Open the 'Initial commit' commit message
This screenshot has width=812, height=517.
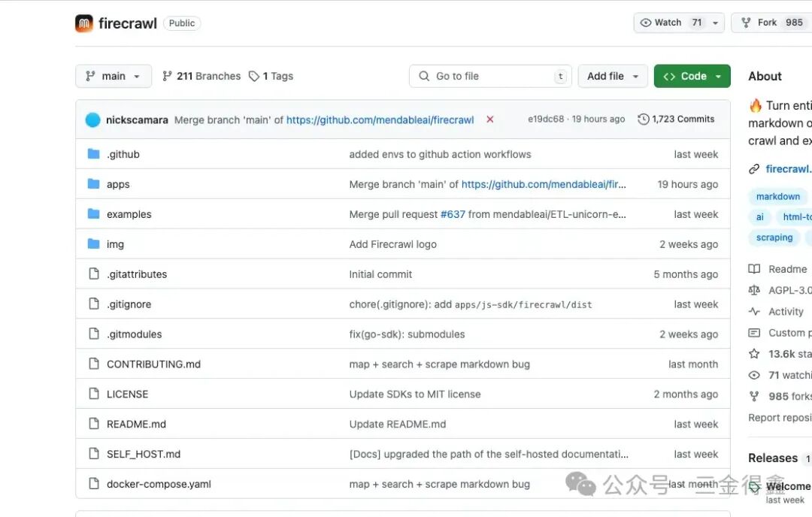click(x=380, y=274)
